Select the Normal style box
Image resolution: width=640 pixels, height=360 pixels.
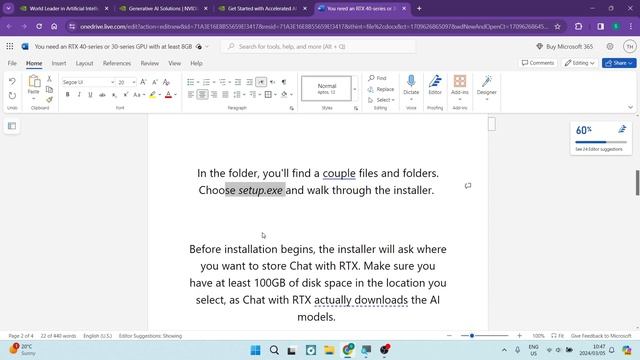click(326, 88)
